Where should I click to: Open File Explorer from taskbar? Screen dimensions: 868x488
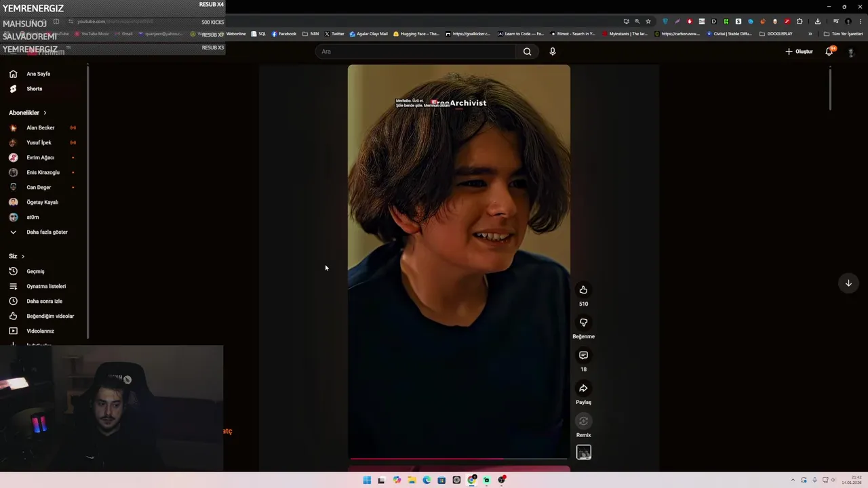pyautogui.click(x=412, y=480)
